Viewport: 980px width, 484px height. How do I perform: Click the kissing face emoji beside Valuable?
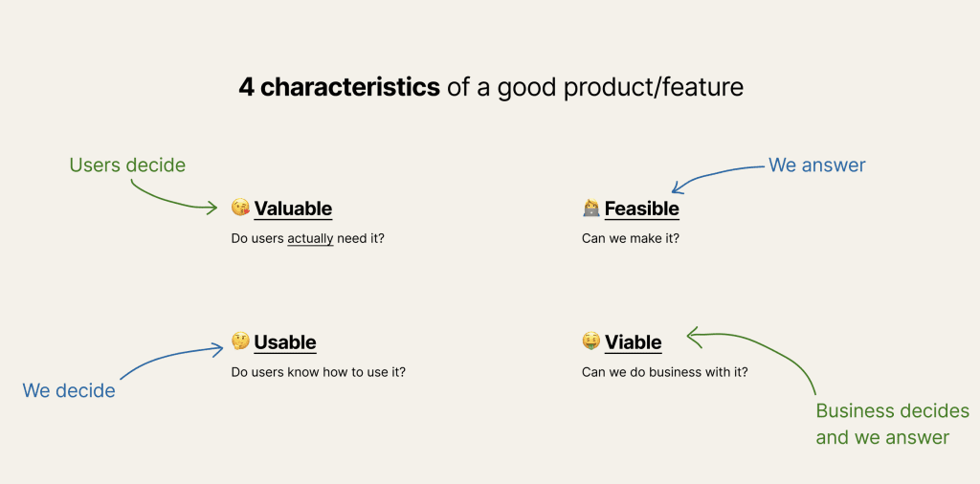[x=240, y=208]
